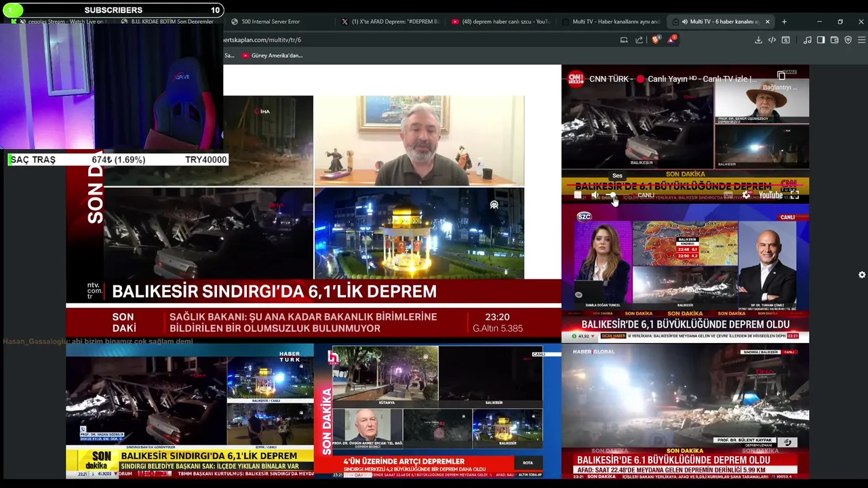The image size is (868, 488).
Task: Open a new browser tab
Action: point(784,22)
